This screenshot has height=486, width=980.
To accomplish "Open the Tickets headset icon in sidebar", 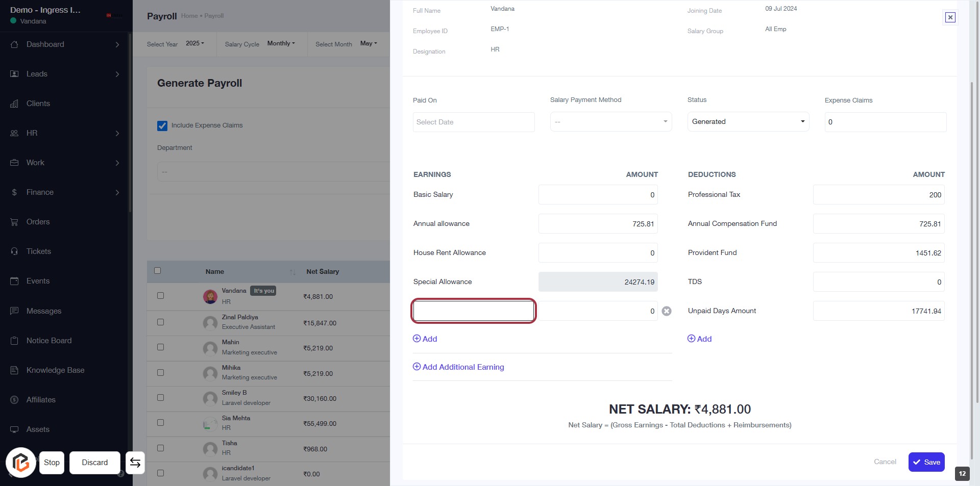I will [14, 251].
